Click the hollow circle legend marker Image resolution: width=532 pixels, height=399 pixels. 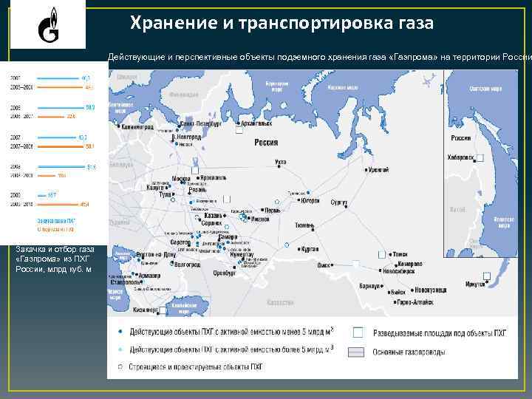coord(120,366)
